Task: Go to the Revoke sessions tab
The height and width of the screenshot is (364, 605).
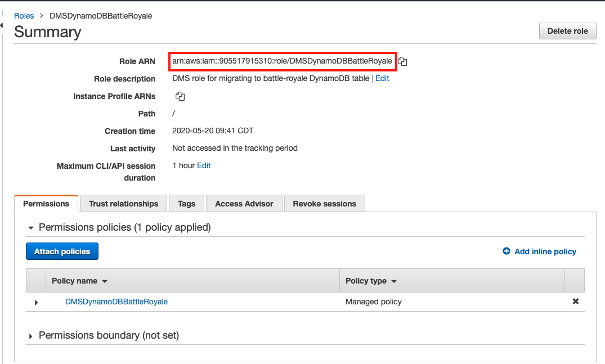Action: pyautogui.click(x=325, y=204)
